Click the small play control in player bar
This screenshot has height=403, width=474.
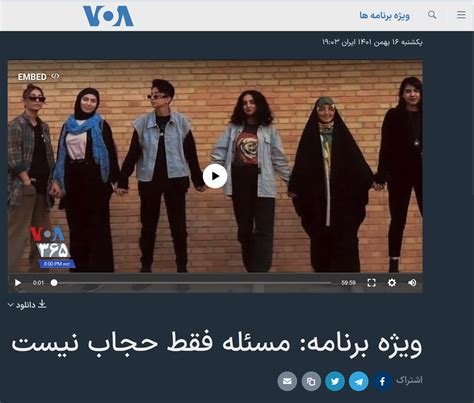pyautogui.click(x=18, y=283)
